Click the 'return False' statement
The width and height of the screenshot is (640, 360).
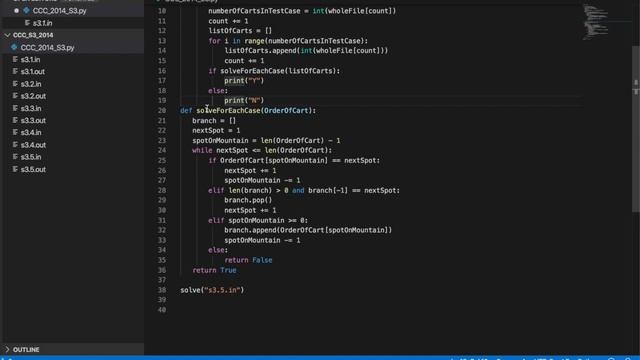tap(248, 260)
